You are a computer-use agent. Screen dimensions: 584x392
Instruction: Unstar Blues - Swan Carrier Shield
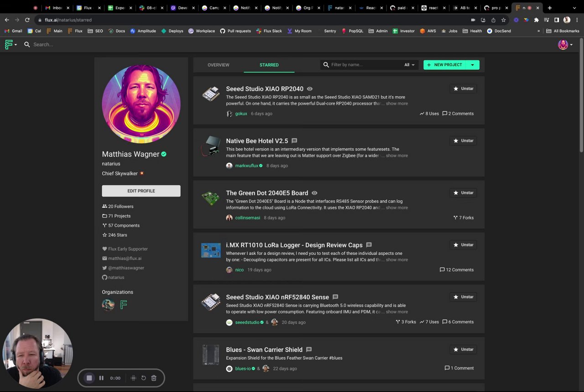coord(463,349)
